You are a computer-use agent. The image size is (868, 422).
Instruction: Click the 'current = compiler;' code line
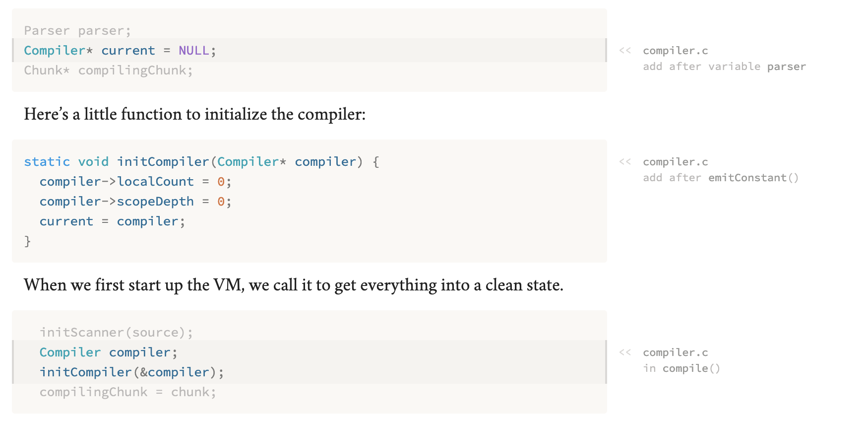tap(112, 221)
